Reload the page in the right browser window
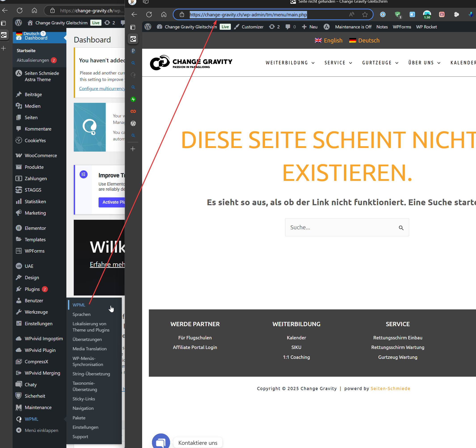This screenshot has width=476, height=448. coord(149,15)
